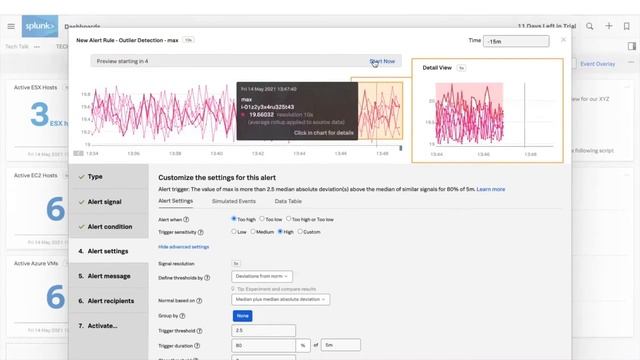Open step 6 Alert recipients

pyautogui.click(x=109, y=301)
